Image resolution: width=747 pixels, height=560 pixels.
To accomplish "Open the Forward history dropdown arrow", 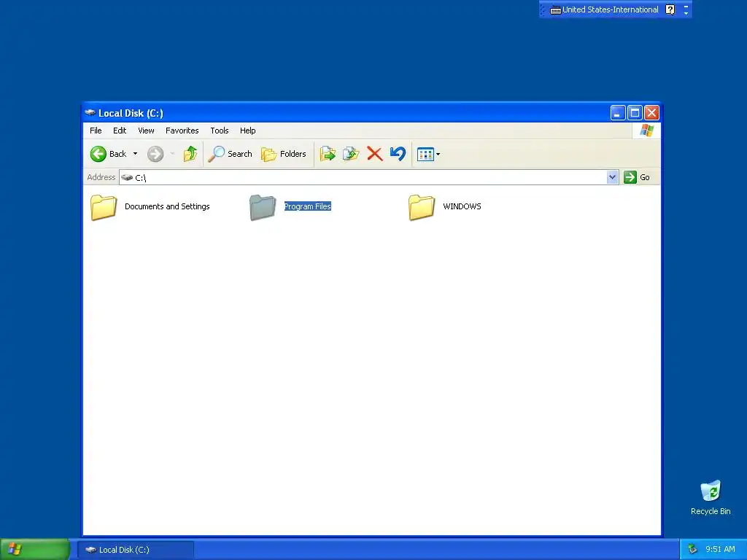I will [x=172, y=154].
